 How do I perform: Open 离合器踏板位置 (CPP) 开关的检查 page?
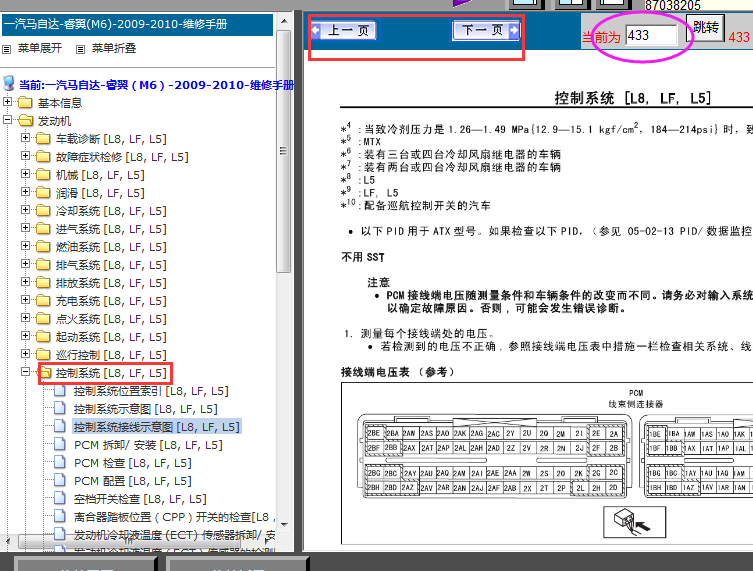174,517
